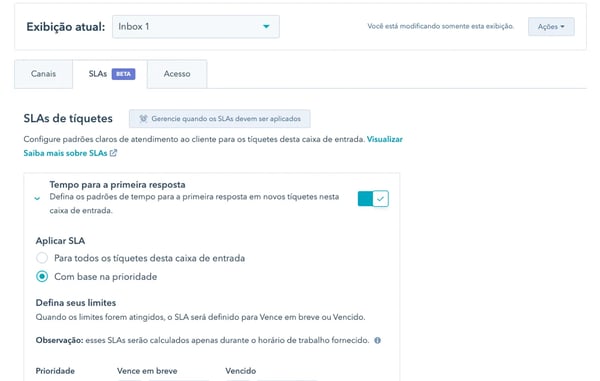The image size is (600, 381).
Task: Click the Tempo para a primeira resposta heading
Action: [117, 184]
